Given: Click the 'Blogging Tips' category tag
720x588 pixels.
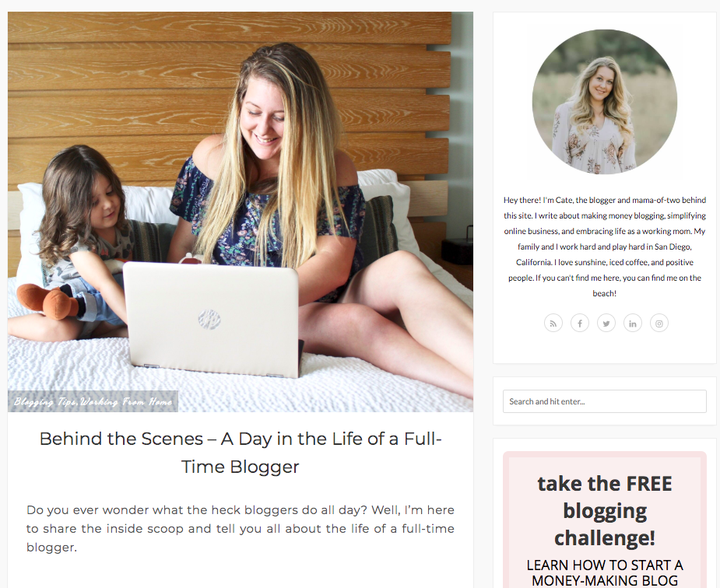Looking at the screenshot, I should pyautogui.click(x=45, y=402).
